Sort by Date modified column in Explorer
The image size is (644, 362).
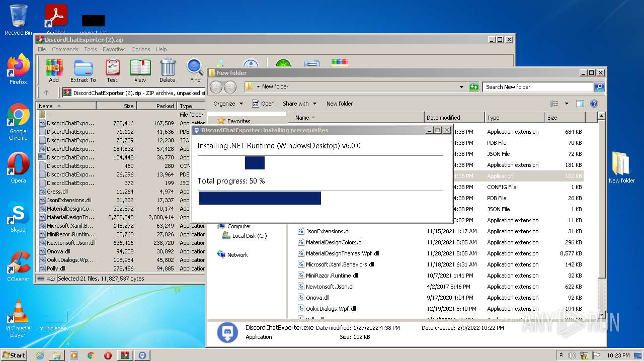(454, 118)
